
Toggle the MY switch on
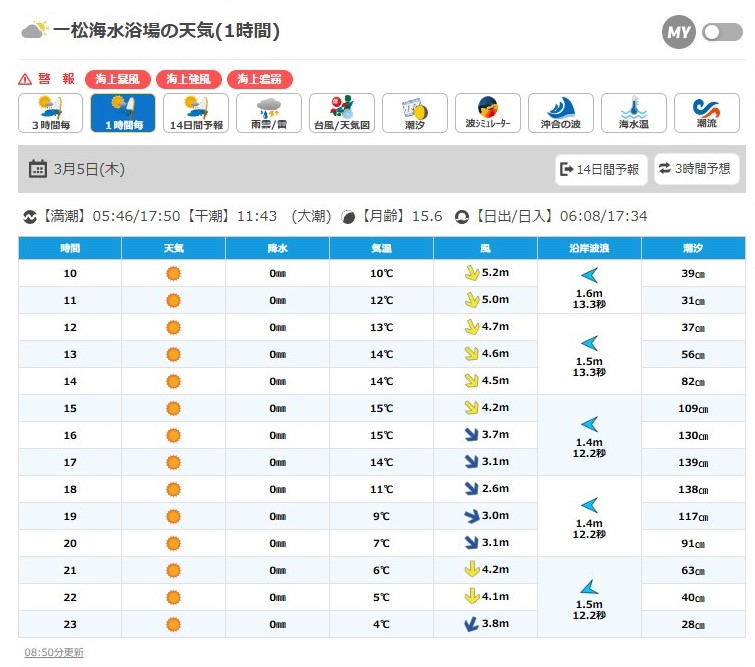point(722,32)
